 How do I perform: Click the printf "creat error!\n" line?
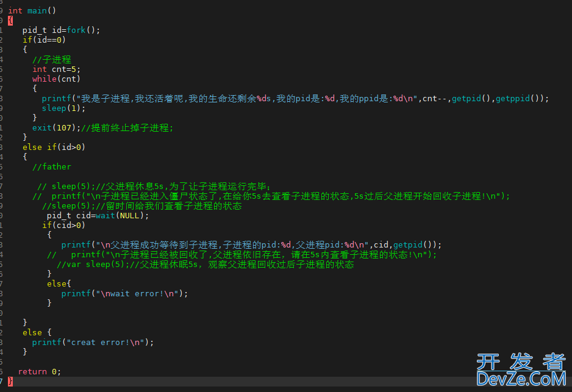coord(93,343)
